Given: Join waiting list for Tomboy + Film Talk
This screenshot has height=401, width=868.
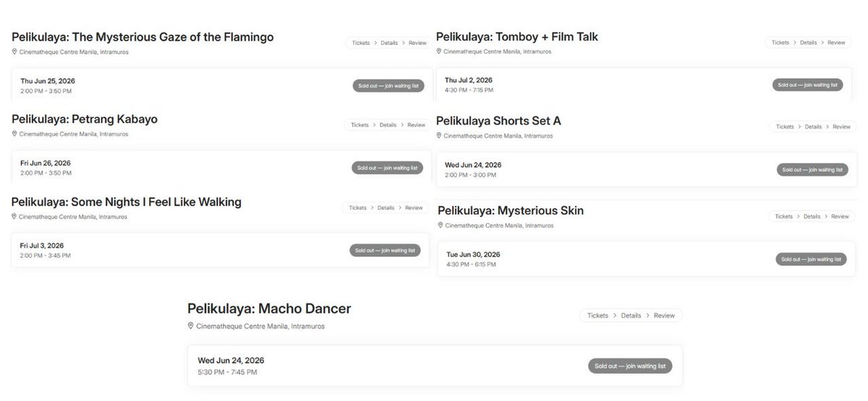Looking at the screenshot, I should tap(807, 85).
